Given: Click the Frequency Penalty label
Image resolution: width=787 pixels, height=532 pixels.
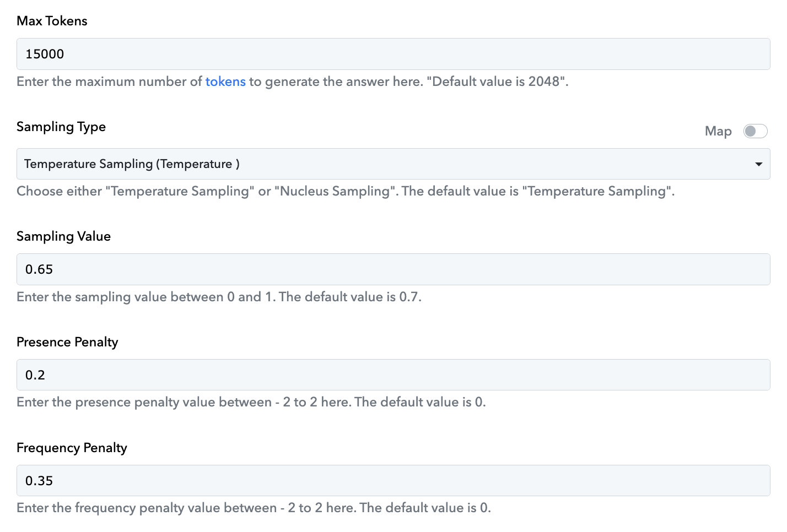Looking at the screenshot, I should (x=72, y=448).
